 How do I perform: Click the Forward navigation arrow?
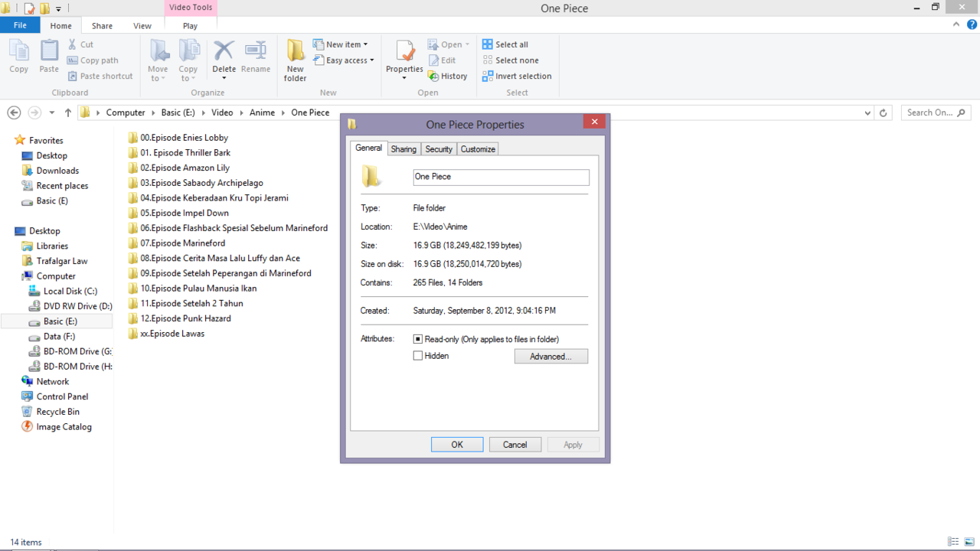click(34, 112)
